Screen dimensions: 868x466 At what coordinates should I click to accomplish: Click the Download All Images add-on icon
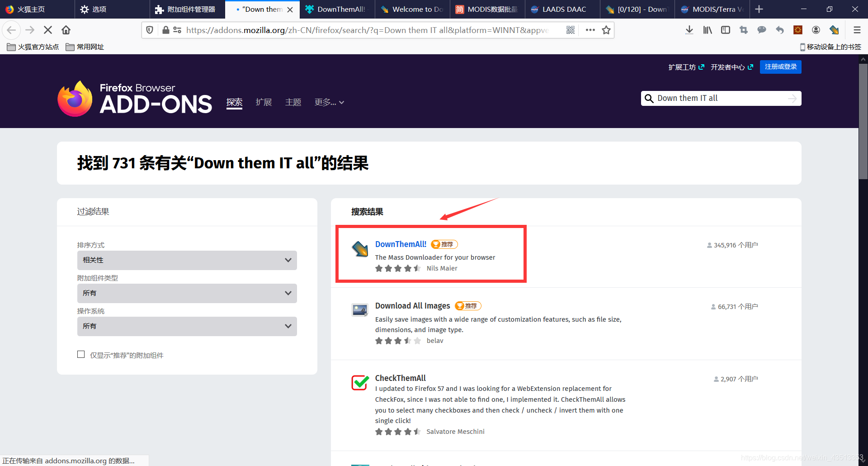pos(360,310)
